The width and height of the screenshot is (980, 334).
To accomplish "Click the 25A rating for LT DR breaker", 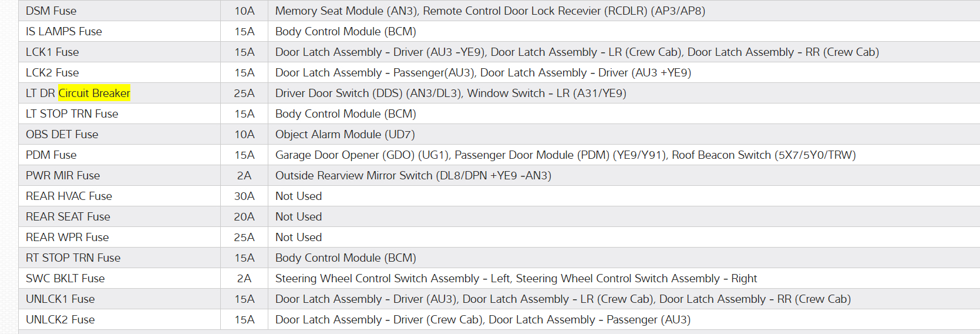I will tap(244, 93).
